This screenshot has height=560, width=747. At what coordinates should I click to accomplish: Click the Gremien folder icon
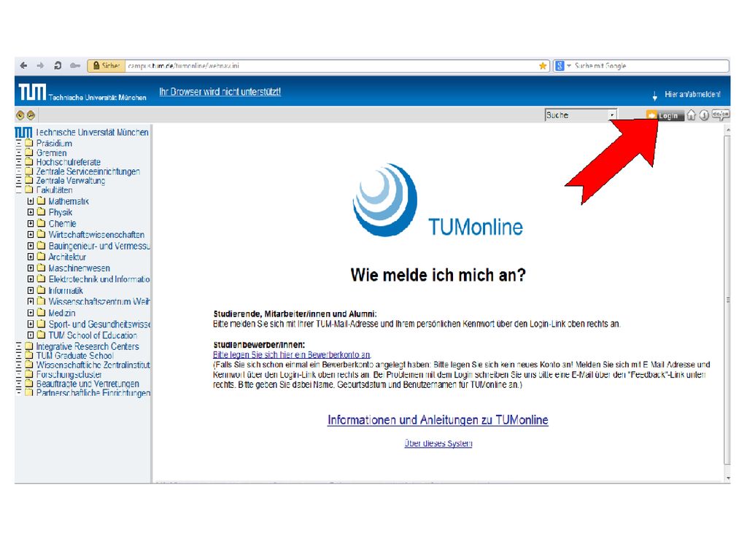(29, 152)
